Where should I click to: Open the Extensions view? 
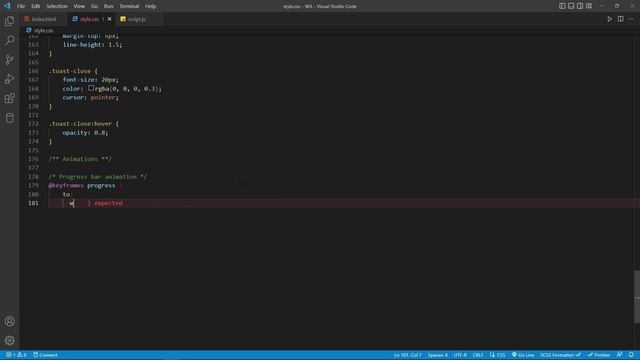click(x=9, y=98)
